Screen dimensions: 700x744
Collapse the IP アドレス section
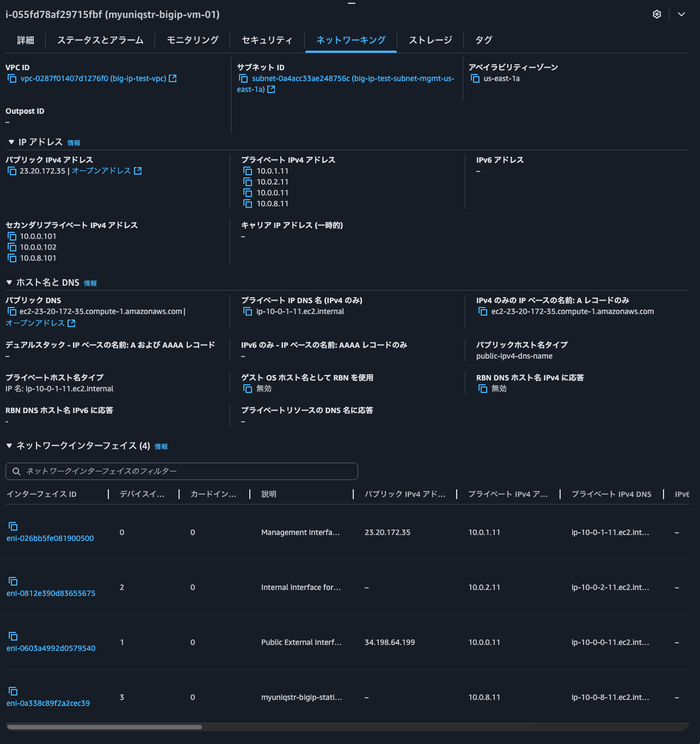[x=11, y=142]
